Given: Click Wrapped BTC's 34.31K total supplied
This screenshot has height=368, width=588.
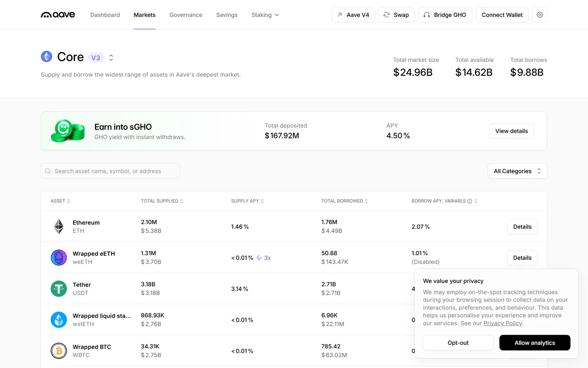Looking at the screenshot, I should tap(150, 347).
